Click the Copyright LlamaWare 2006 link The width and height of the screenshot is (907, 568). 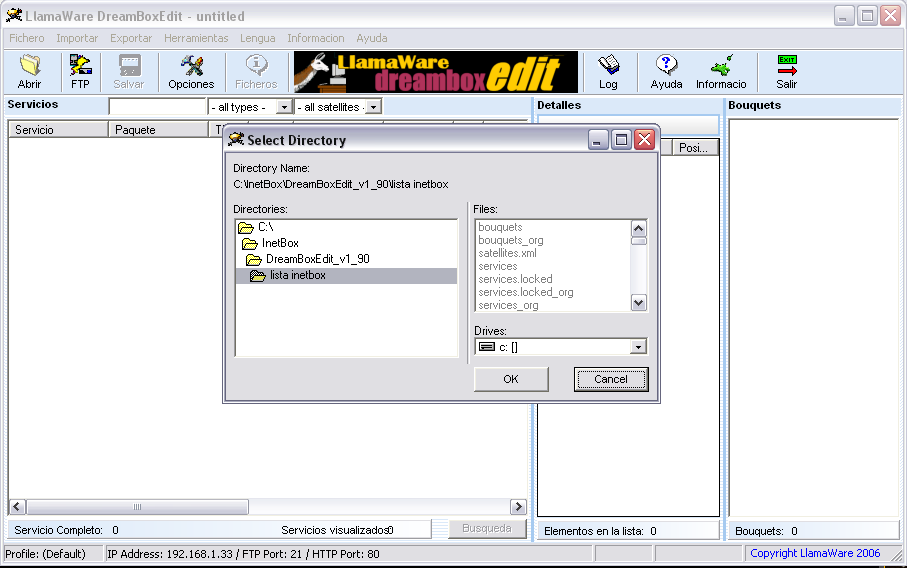click(815, 553)
